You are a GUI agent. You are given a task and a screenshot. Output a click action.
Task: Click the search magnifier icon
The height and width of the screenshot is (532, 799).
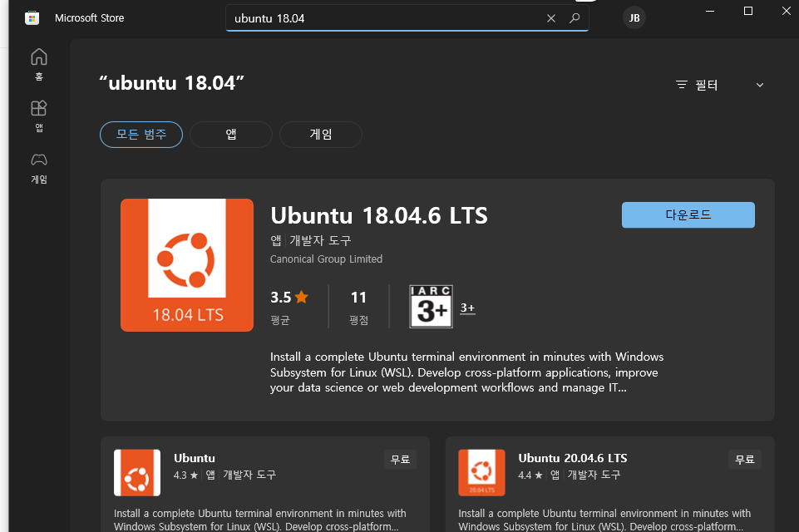(x=575, y=18)
